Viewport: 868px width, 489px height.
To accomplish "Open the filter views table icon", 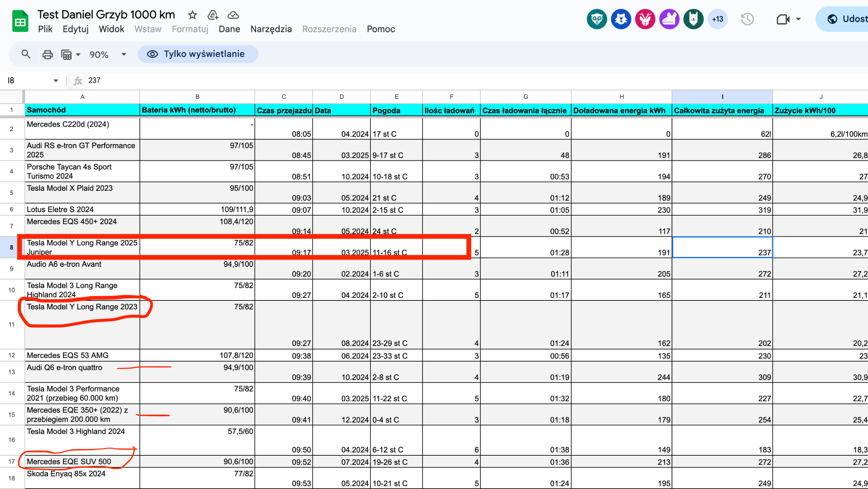I will tap(67, 55).
